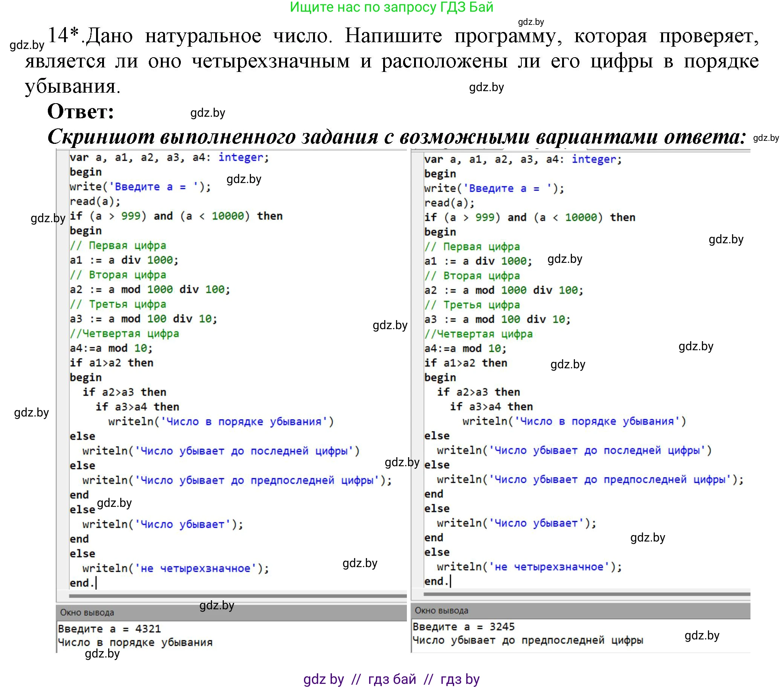Click the right 'Окно вывода' panel header
This screenshot has height=688, width=784.
pyautogui.click(x=581, y=610)
